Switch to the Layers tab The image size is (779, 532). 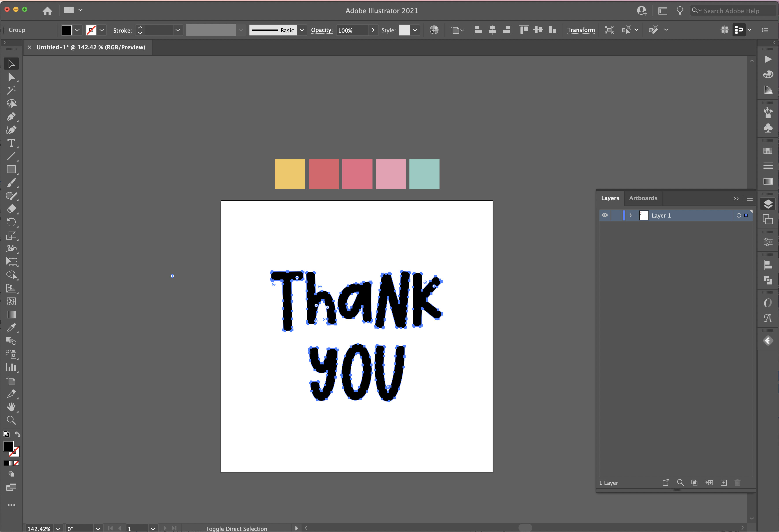click(x=610, y=198)
